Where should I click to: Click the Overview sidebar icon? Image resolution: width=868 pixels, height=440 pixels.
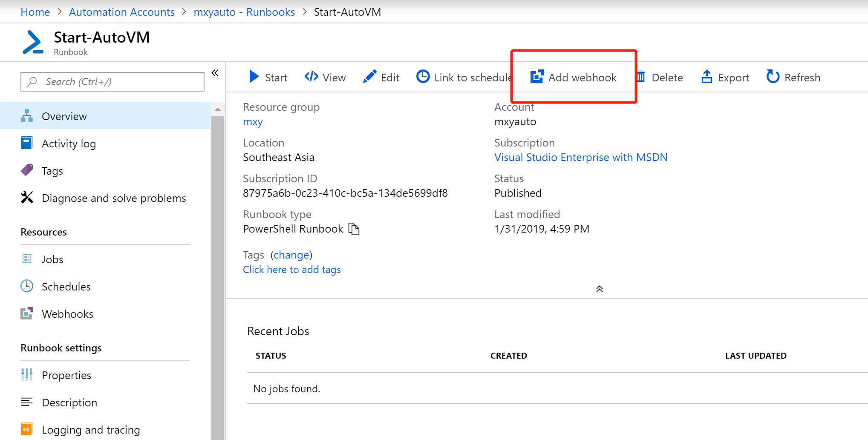tap(27, 116)
